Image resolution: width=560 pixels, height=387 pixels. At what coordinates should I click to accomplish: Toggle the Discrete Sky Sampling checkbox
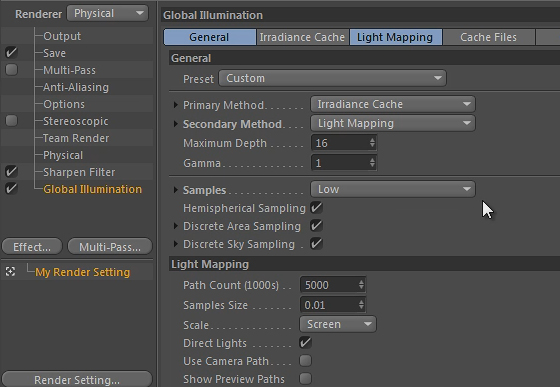(x=316, y=244)
